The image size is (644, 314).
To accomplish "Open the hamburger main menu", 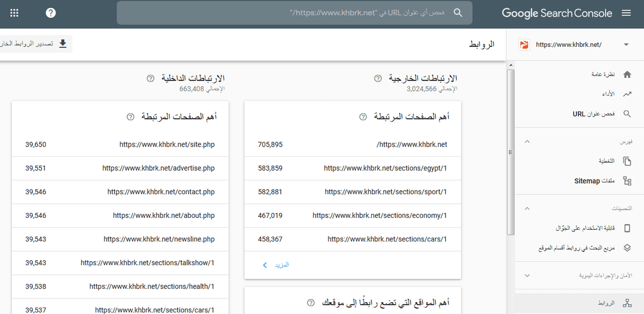I will point(626,13).
